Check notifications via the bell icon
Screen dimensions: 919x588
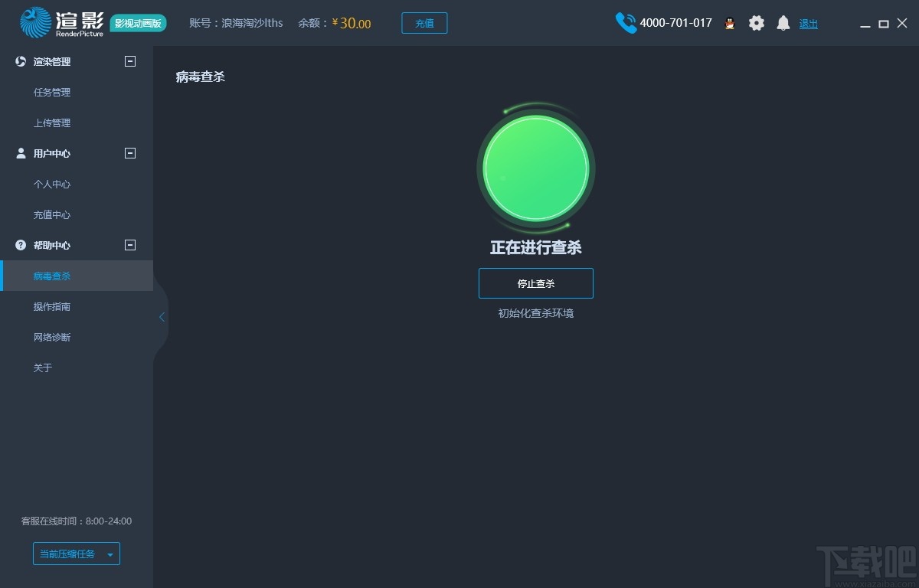tap(783, 23)
